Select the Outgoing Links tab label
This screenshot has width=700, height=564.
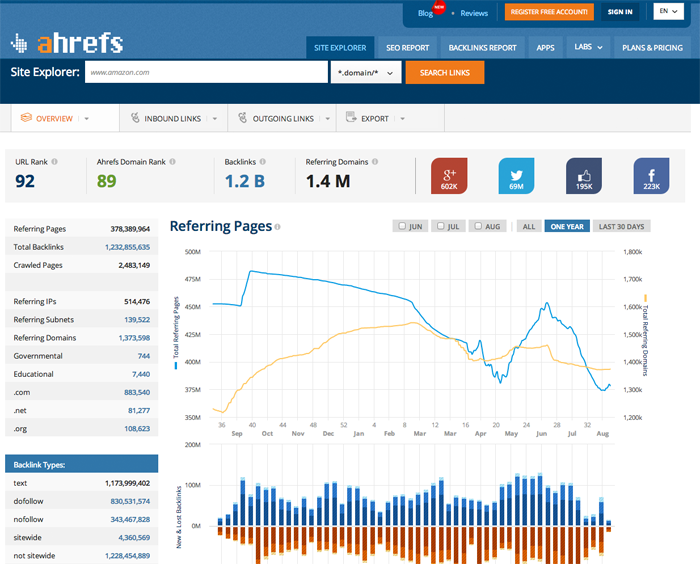point(283,119)
